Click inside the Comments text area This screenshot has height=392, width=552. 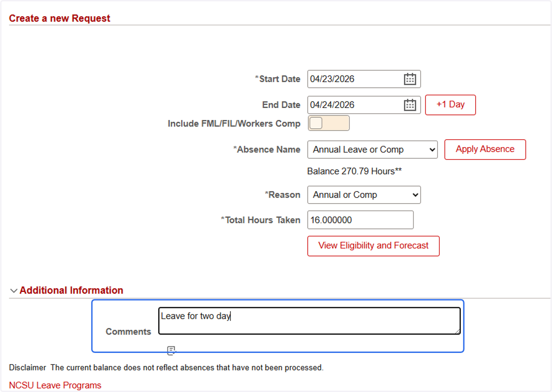(x=310, y=321)
